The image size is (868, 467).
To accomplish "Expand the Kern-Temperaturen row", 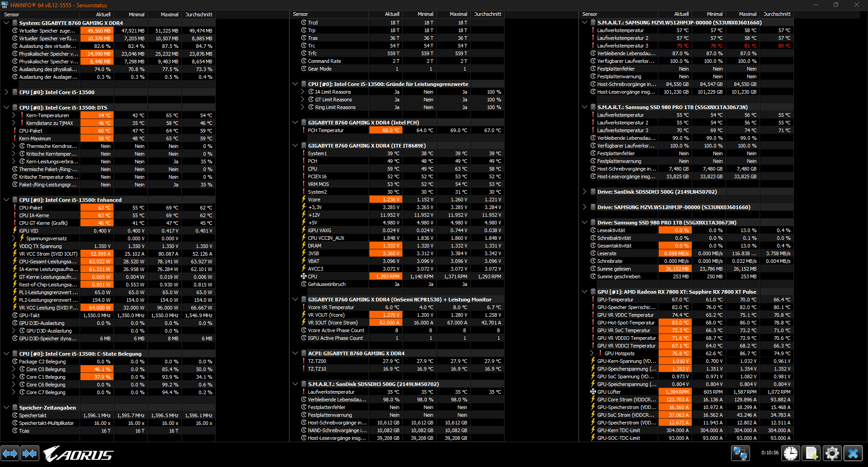I will [14, 115].
